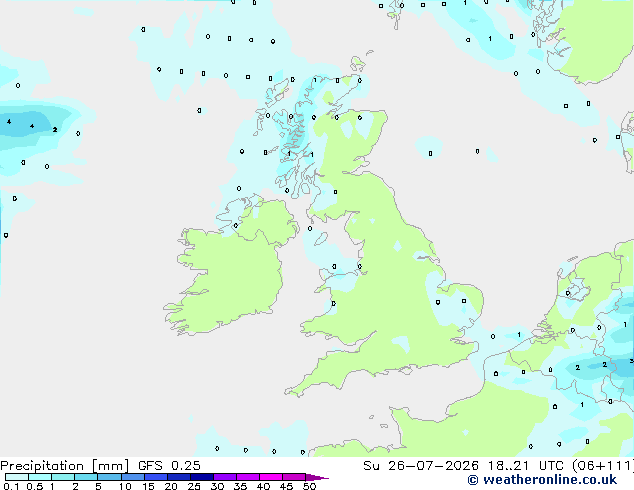Click the '15' legend scale label
634x490 pixels.
point(148,486)
